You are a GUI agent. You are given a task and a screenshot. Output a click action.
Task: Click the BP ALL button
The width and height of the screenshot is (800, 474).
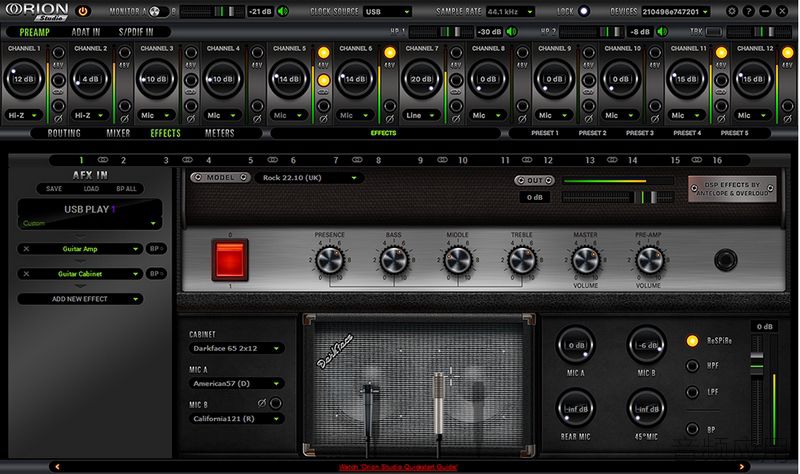click(127, 189)
